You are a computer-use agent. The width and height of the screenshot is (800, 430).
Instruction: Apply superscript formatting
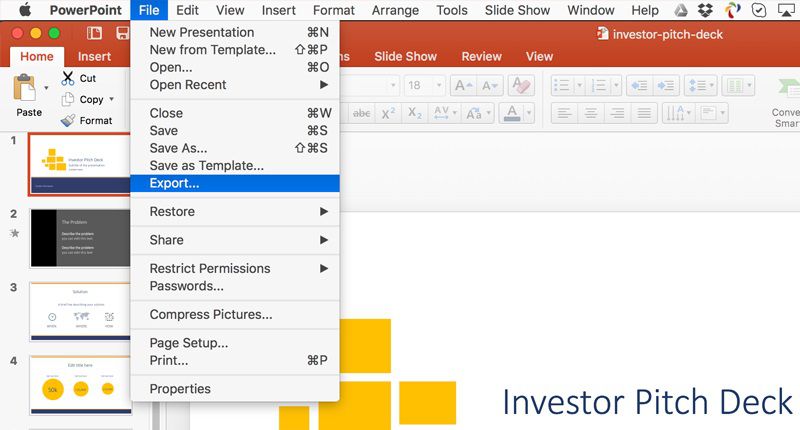pyautogui.click(x=389, y=113)
